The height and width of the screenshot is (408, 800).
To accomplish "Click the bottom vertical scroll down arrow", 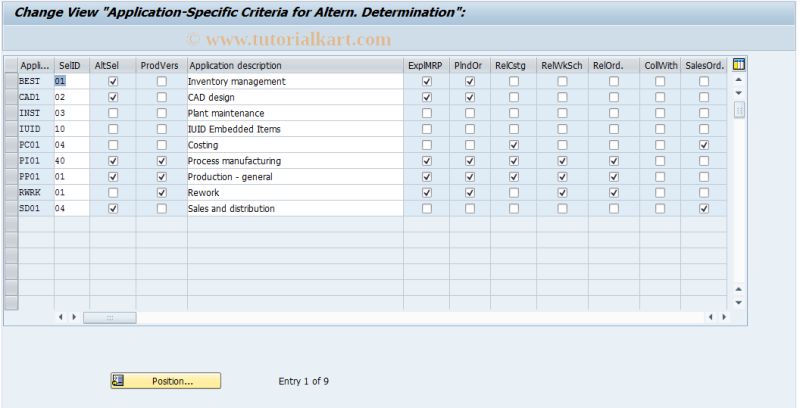I will point(739,302).
